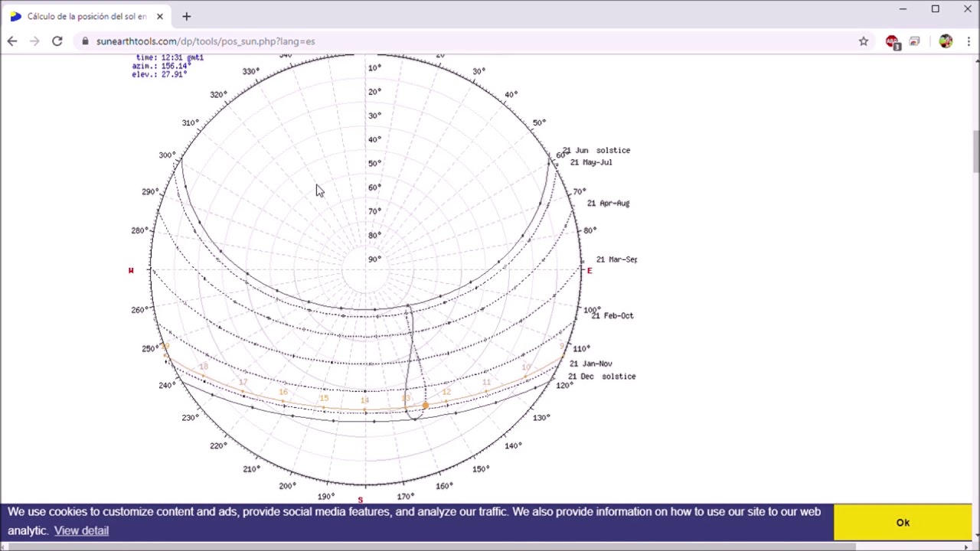Maximize the Chrome window
The image size is (980, 551).
pos(935,9)
